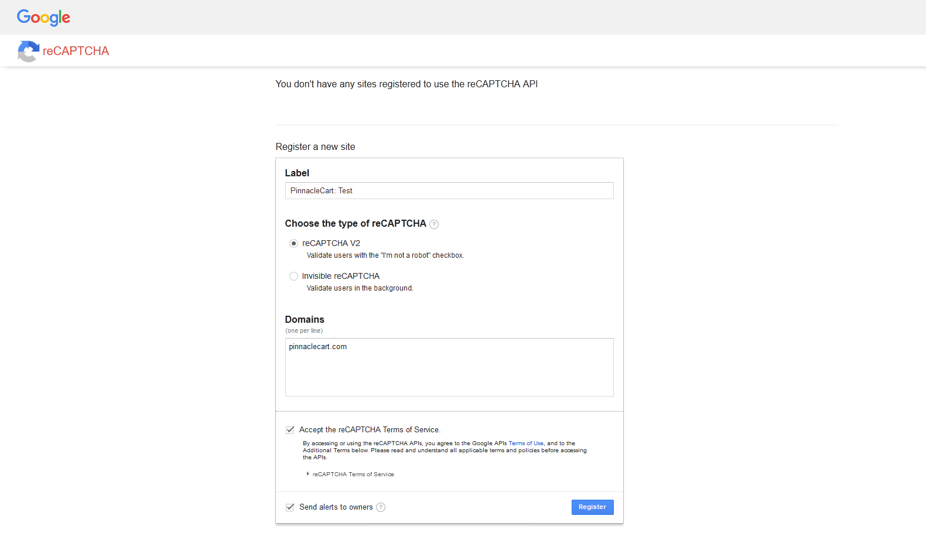Open the Terms of Use link
The height and width of the screenshot is (560, 926).
click(526, 443)
